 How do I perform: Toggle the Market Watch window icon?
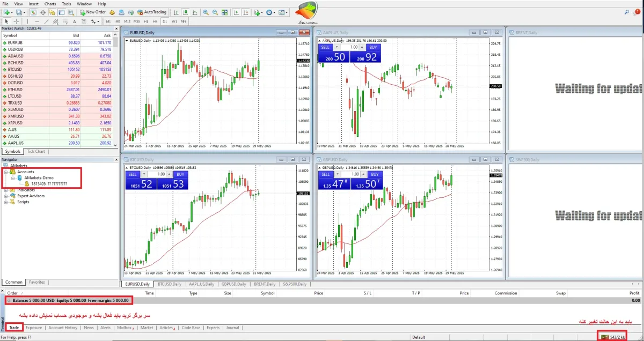pos(33,12)
